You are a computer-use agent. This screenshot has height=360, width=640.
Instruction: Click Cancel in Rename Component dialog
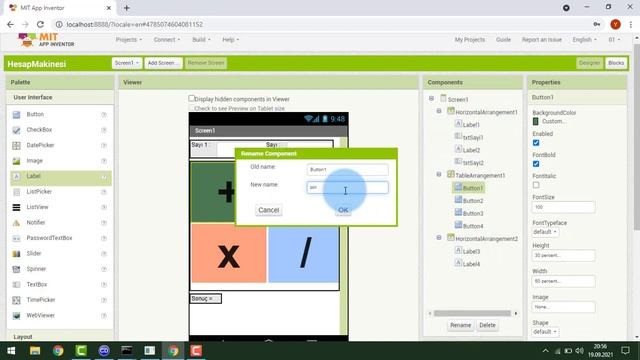pos(269,210)
